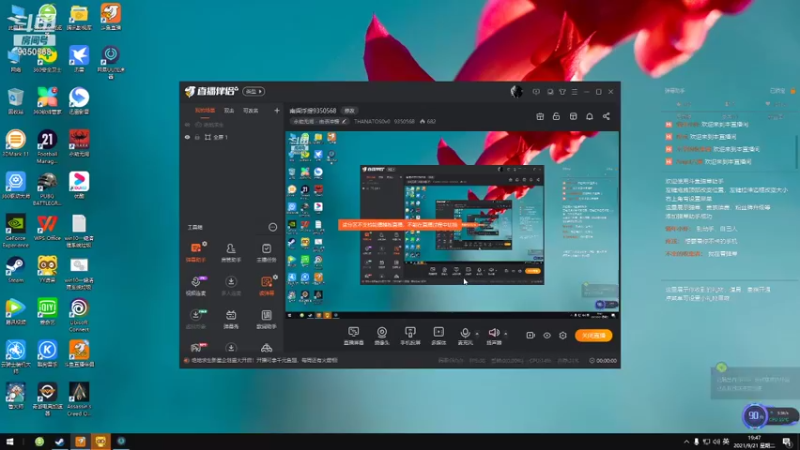This screenshot has width=800, height=450.
Task: Open the Ubisoft Connect desktop shortcut
Action: coord(79,315)
